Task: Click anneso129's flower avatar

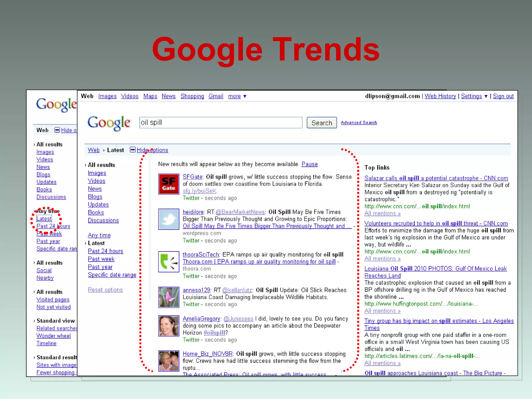Action: click(169, 297)
